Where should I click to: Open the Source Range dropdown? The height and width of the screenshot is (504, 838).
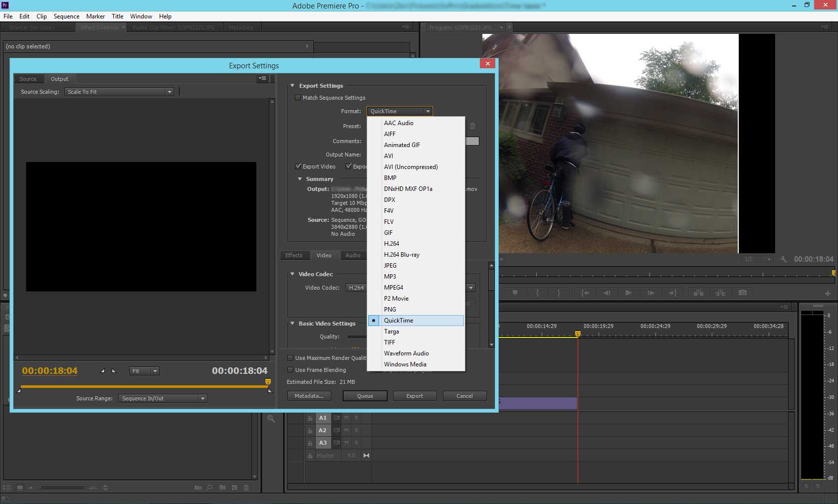(163, 398)
